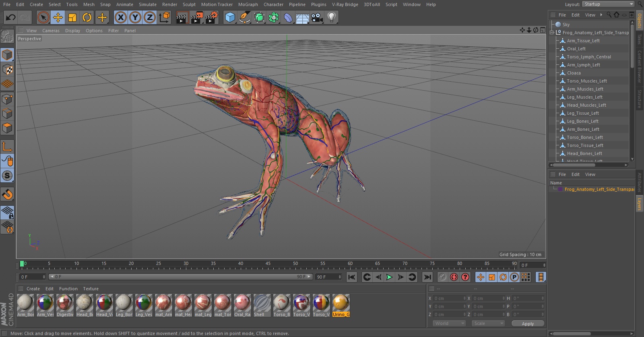Render the current view
This screenshot has height=337, width=644.
click(x=182, y=17)
